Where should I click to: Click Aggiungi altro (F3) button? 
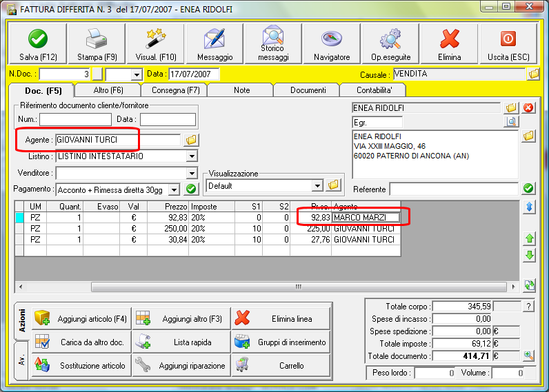click(x=181, y=318)
